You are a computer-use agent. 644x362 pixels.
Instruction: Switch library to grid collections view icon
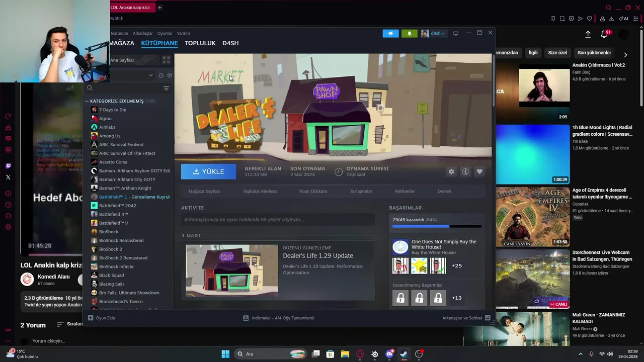(166, 60)
